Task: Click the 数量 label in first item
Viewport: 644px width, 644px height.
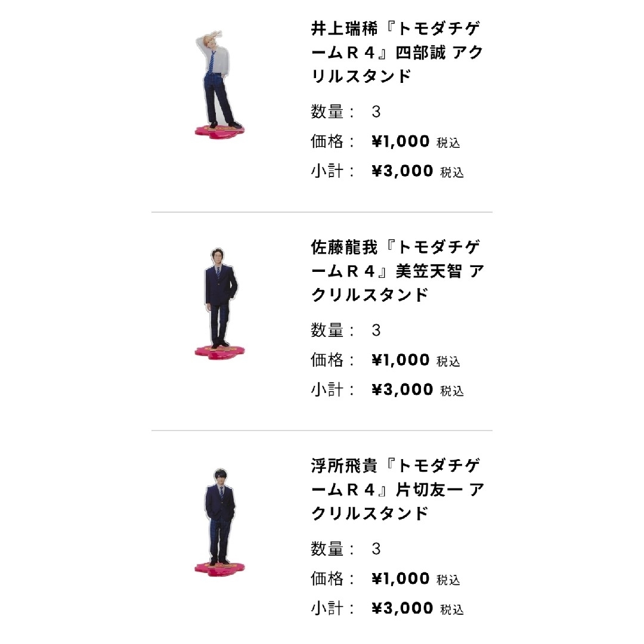Action: click(x=327, y=112)
